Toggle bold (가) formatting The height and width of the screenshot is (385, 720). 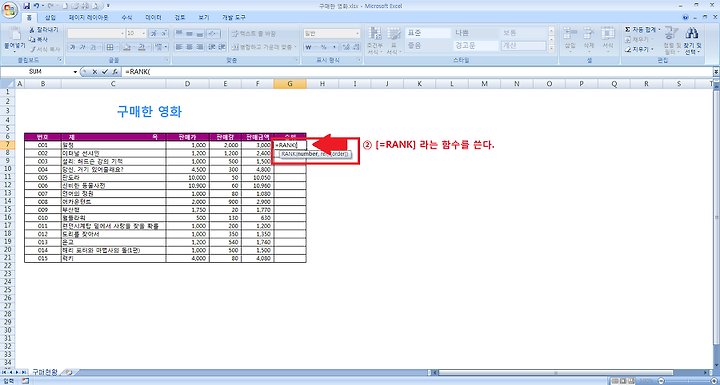point(73,47)
